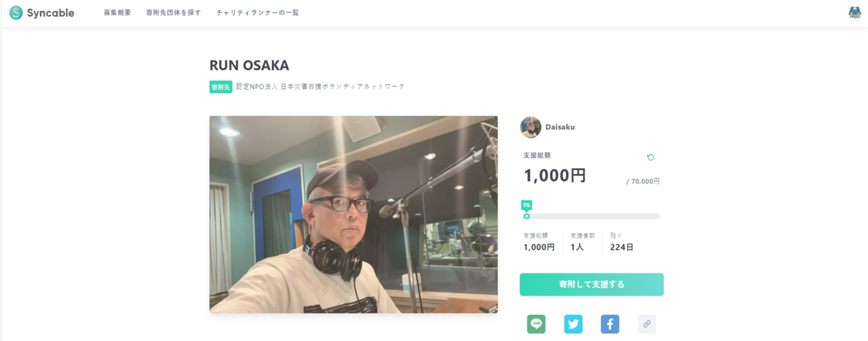Click the RUN OSAKA campaign title
Image resolution: width=868 pixels, height=341 pixels.
(250, 65)
